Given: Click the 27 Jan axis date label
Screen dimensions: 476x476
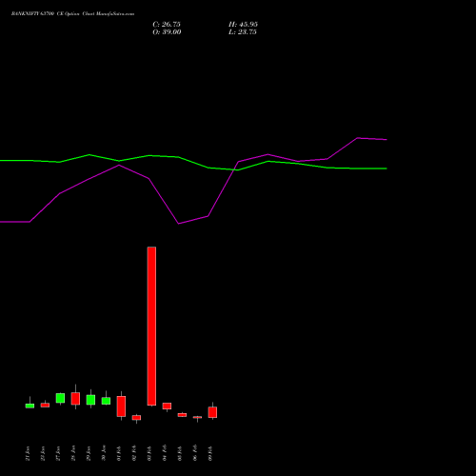Looking at the screenshot, I should 58,453.
